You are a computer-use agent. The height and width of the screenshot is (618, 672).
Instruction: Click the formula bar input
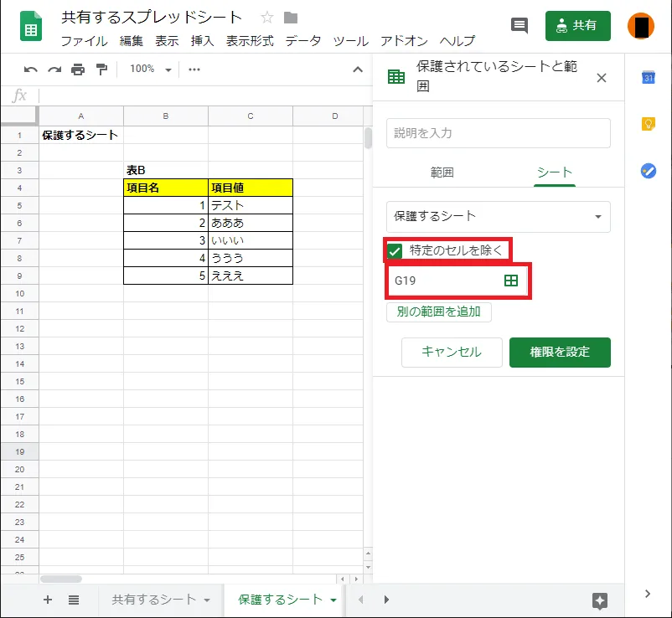pos(204,95)
